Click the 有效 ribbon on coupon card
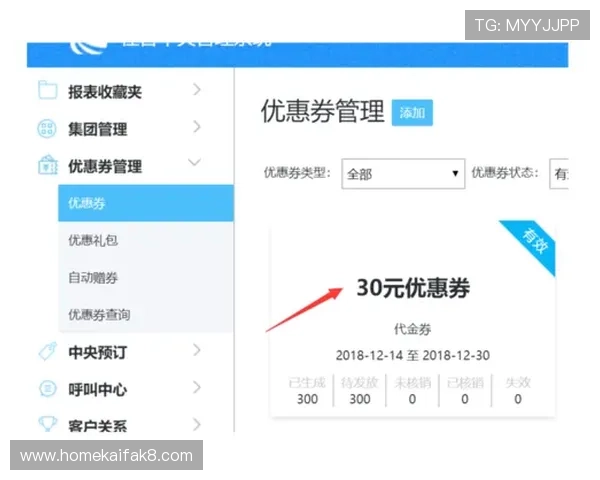Viewport: 600px width, 480px height. (x=535, y=241)
